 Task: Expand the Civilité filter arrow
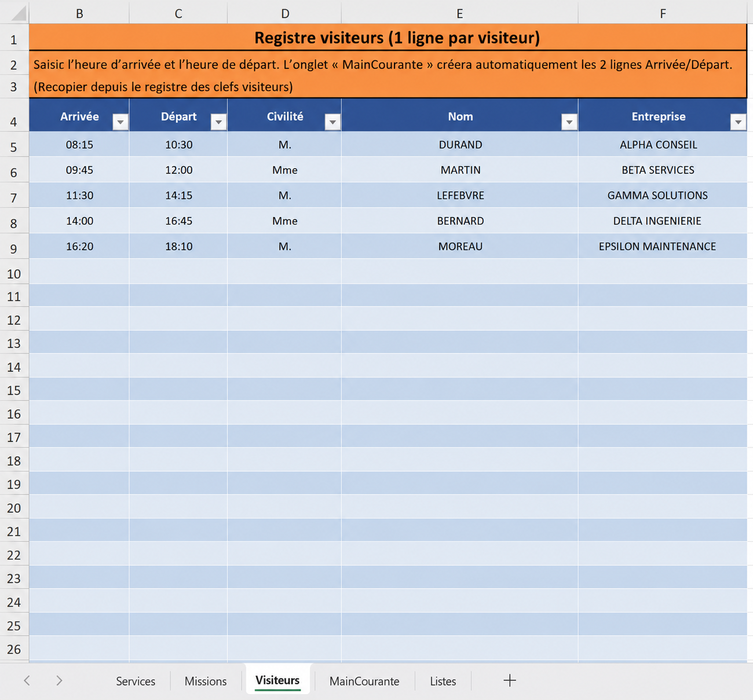332,122
